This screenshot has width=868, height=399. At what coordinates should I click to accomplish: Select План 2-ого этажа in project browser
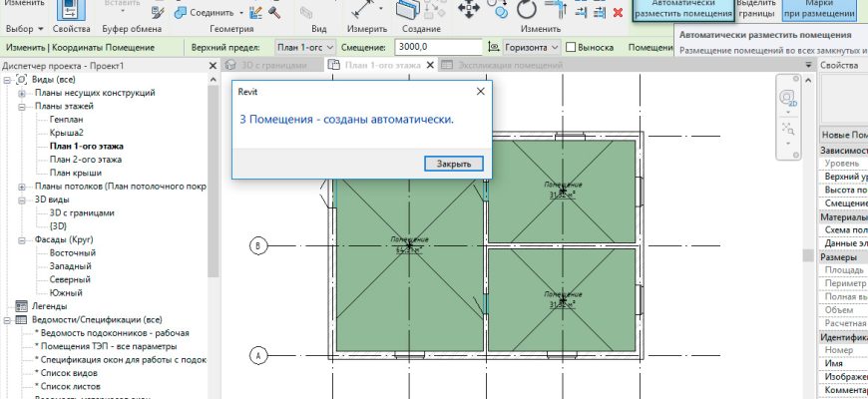(x=85, y=159)
